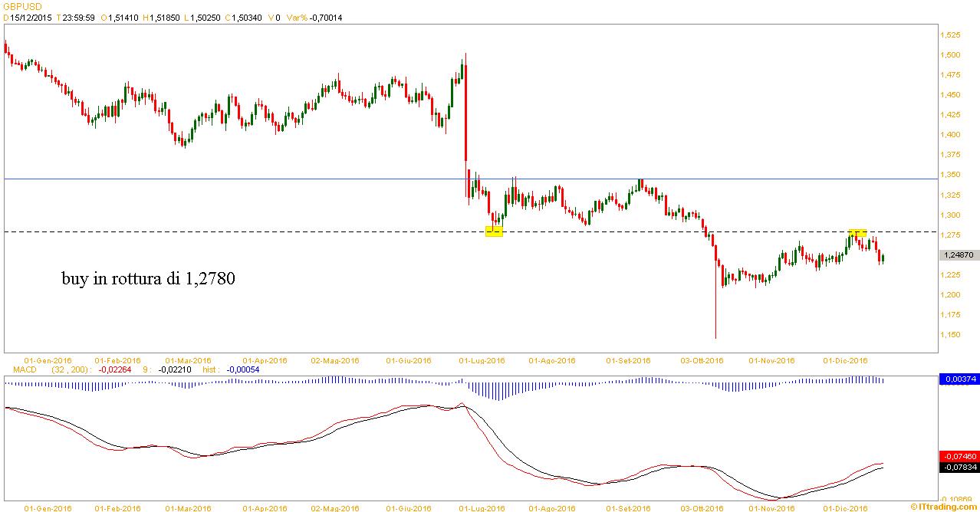Click the long lower wick of the October 2016 candle
This screenshot has height=512, width=980.
(x=715, y=314)
